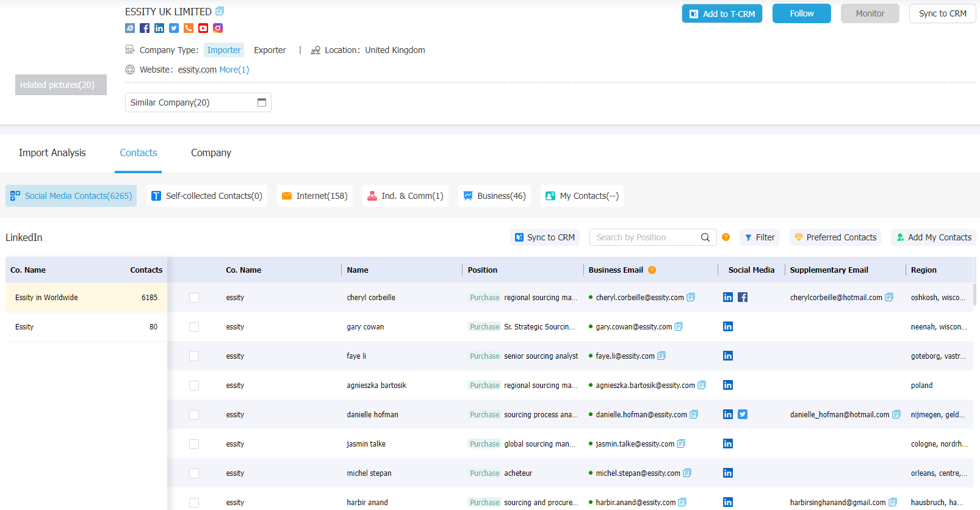Screen dimensions: 980x510
Task: Show Social Media Contacts(6265)
Action: pos(71,196)
